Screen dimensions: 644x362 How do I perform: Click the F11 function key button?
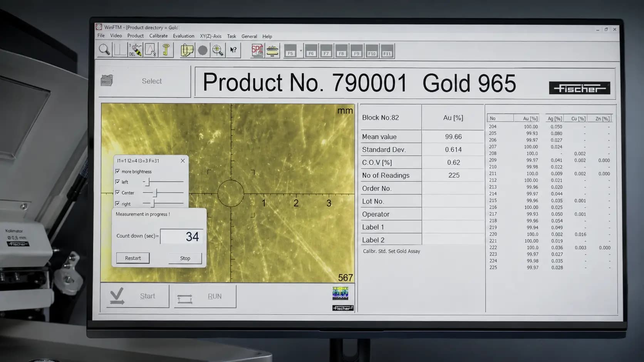pyautogui.click(x=387, y=51)
